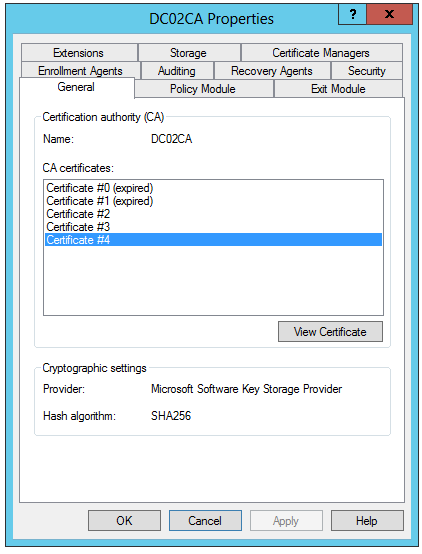Select the General tab

click(77, 87)
